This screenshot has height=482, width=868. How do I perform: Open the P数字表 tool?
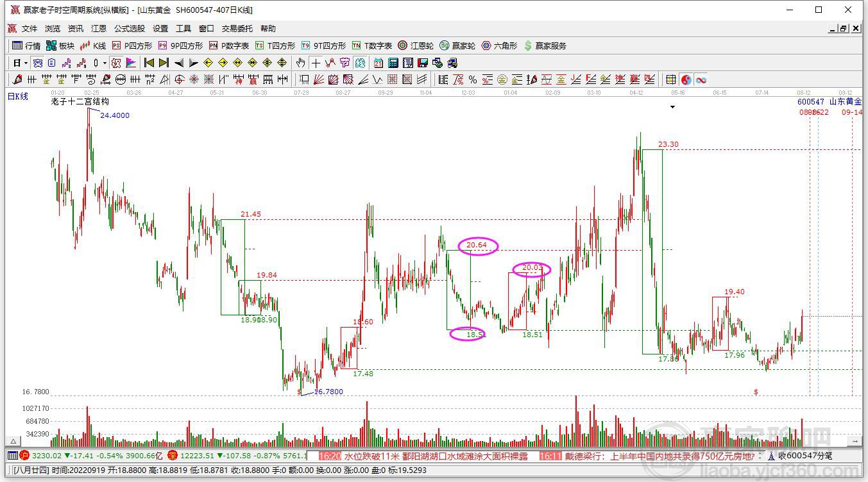[x=229, y=46]
